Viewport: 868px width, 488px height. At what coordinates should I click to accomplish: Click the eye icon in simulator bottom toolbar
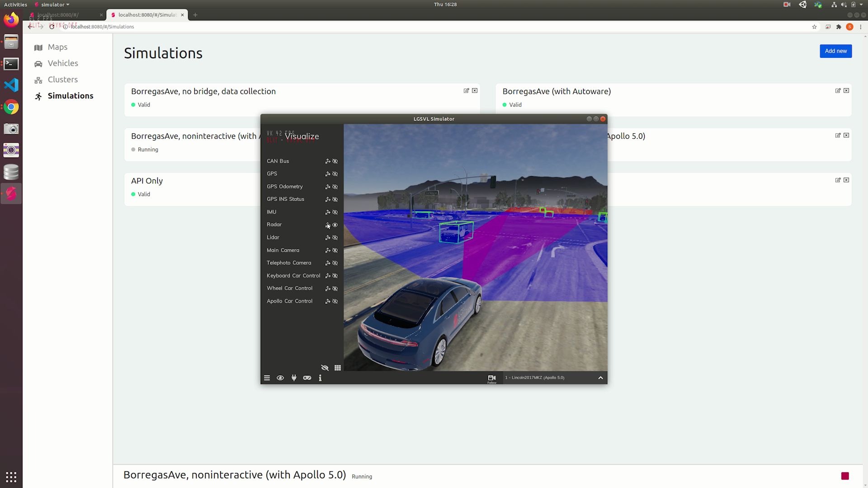(x=280, y=378)
